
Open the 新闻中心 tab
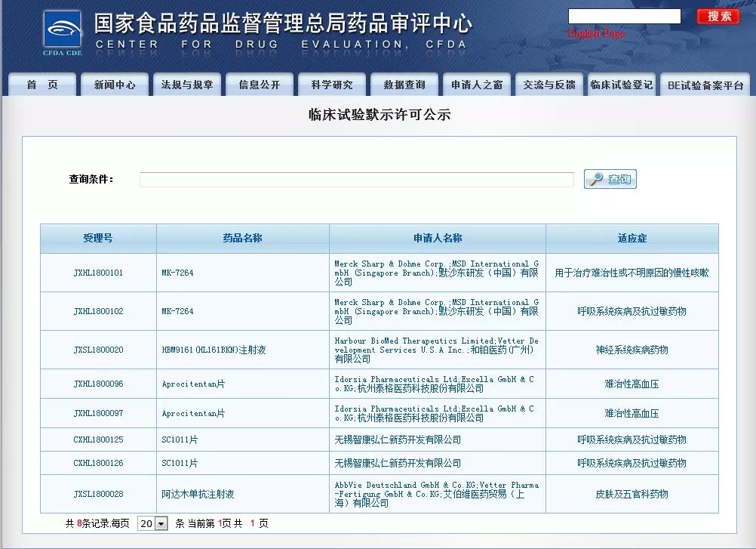[x=115, y=85]
